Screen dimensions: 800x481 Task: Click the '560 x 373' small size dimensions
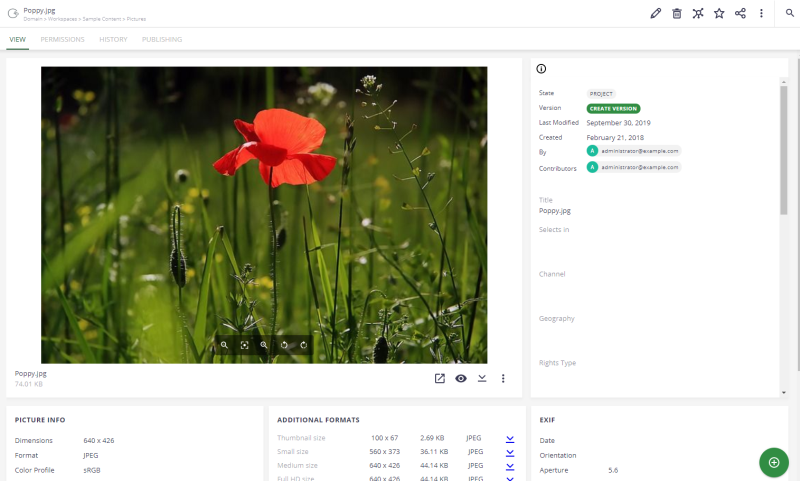[385, 452]
